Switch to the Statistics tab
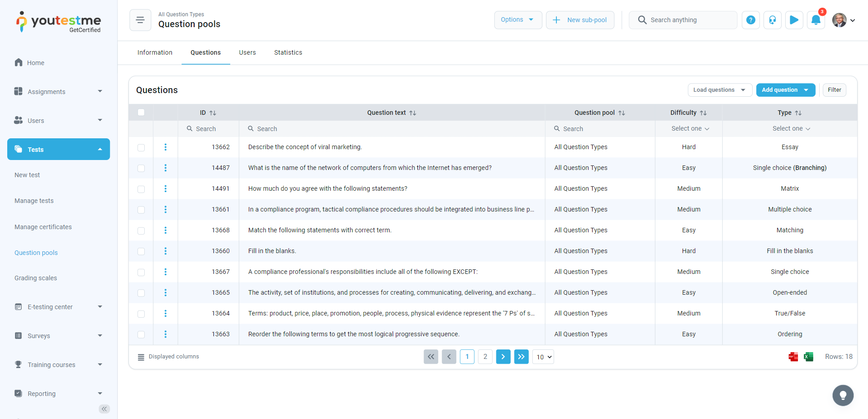 (x=288, y=52)
